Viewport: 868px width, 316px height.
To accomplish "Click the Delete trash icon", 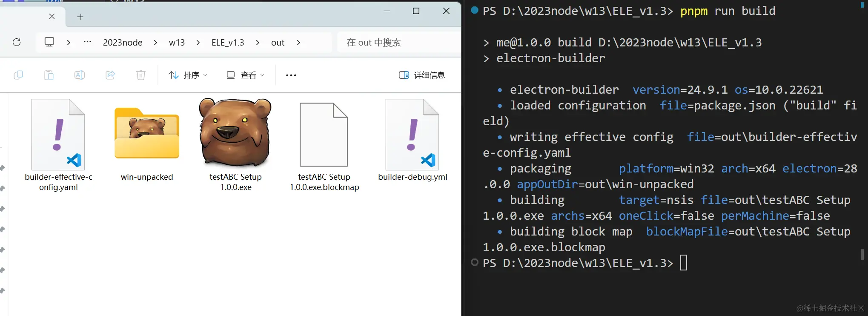I will pos(141,75).
